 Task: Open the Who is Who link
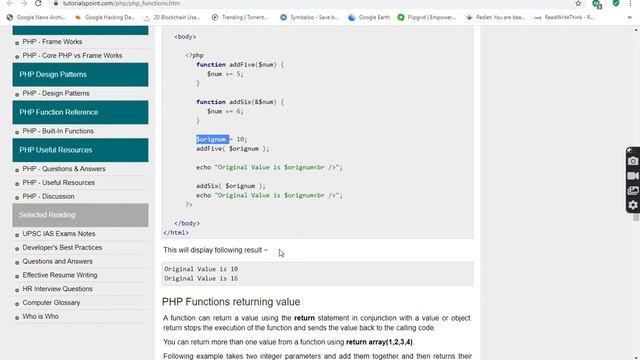pos(40,316)
